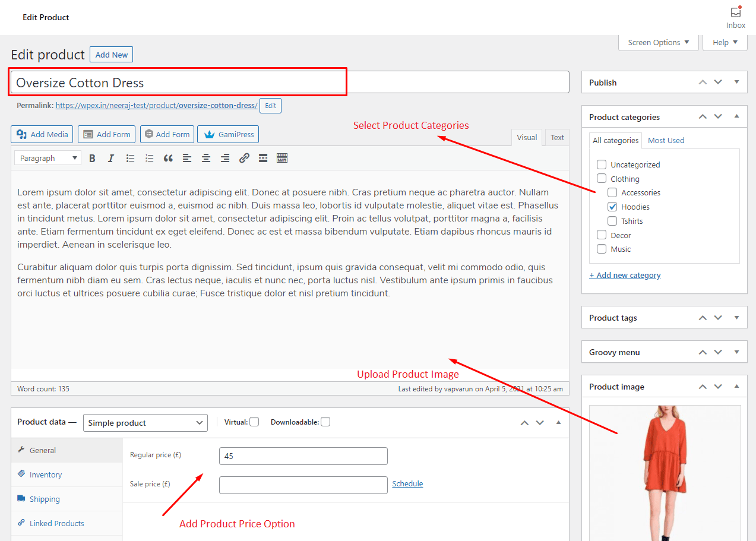
Task: Switch to the Text editor tab
Action: click(557, 137)
